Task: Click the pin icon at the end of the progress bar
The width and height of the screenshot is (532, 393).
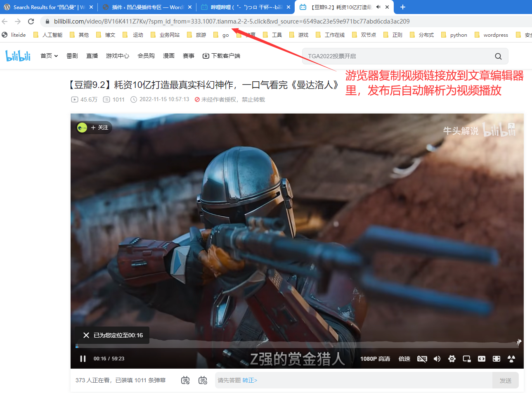Action: 519,342
